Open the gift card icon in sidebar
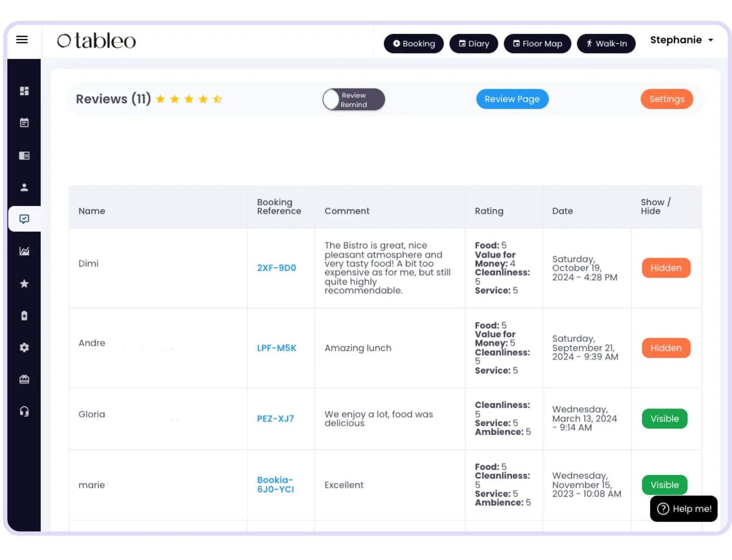This screenshot has width=732, height=560. [x=24, y=379]
